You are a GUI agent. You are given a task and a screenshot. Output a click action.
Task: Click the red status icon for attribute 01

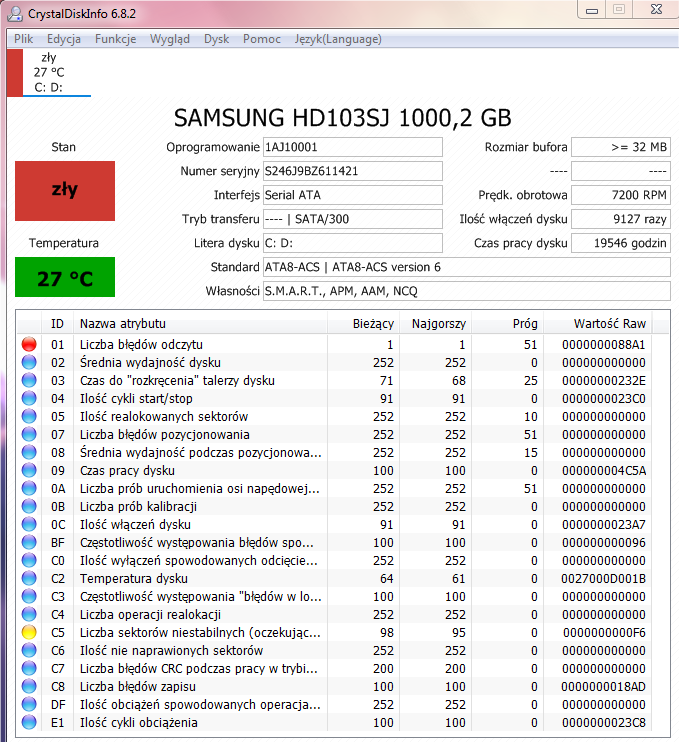pos(29,344)
